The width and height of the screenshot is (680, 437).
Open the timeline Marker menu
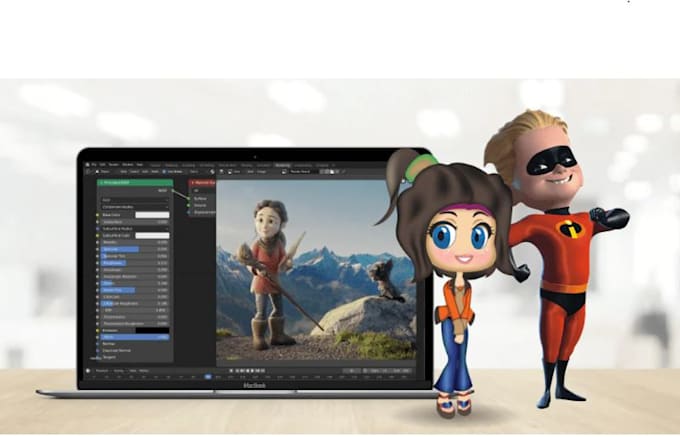coord(144,371)
